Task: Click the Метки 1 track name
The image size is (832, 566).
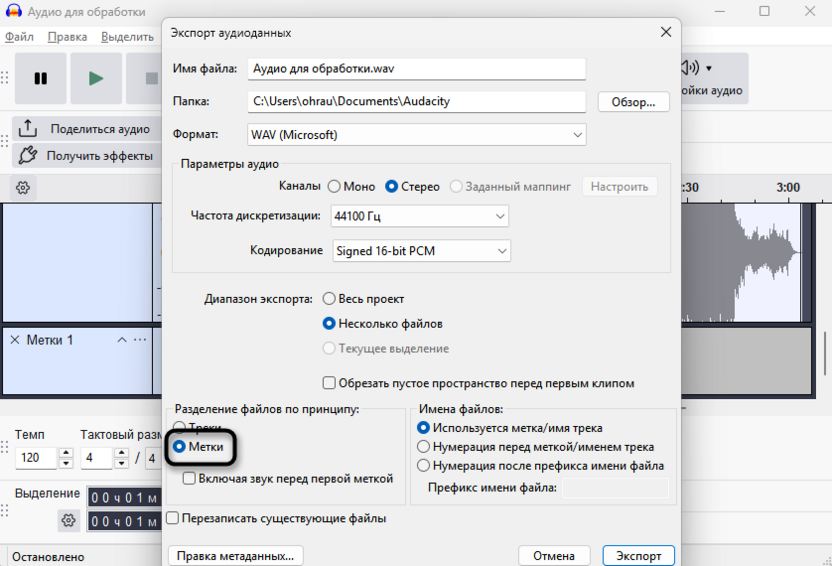Action: pos(49,340)
